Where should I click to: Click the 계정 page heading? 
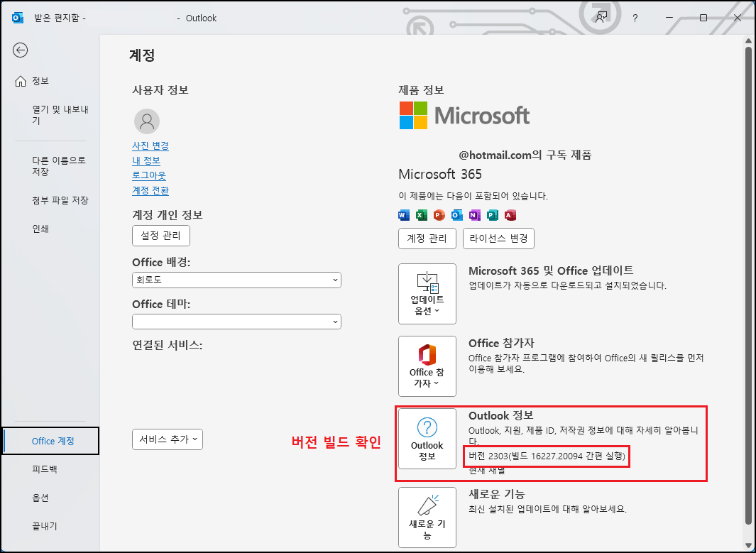point(142,55)
